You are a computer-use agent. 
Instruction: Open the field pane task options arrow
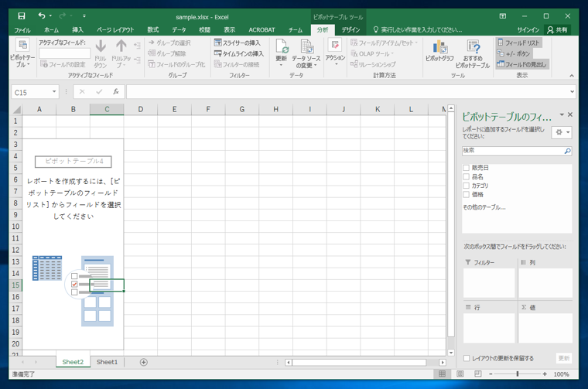point(562,114)
